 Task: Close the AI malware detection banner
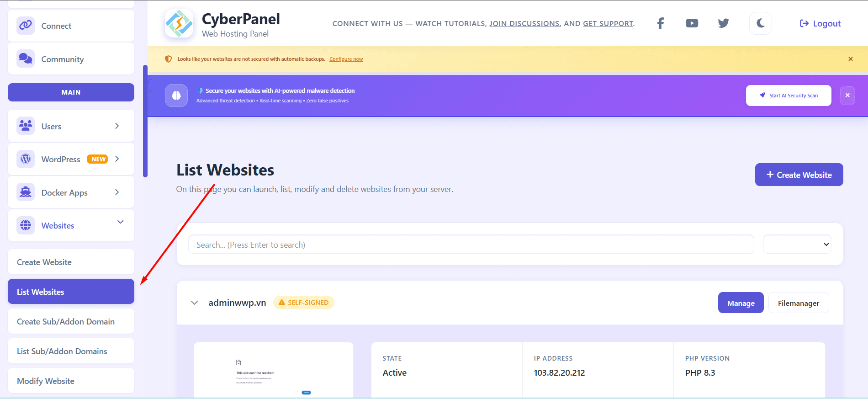[847, 96]
